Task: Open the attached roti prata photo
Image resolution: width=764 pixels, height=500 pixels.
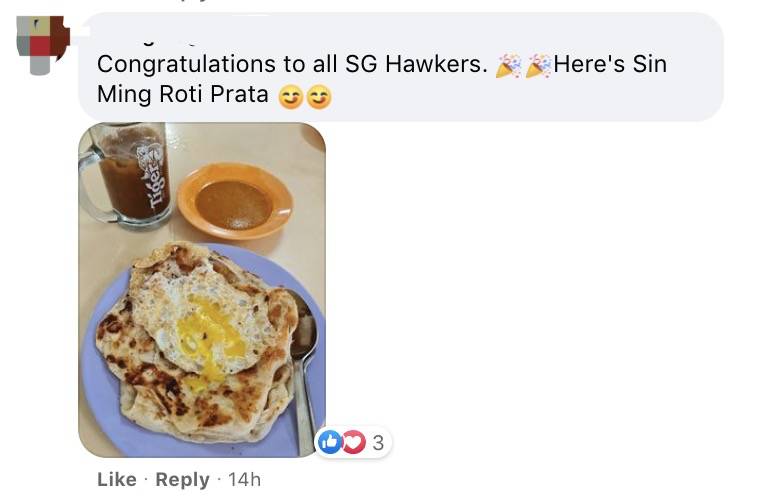Action: 202,289
